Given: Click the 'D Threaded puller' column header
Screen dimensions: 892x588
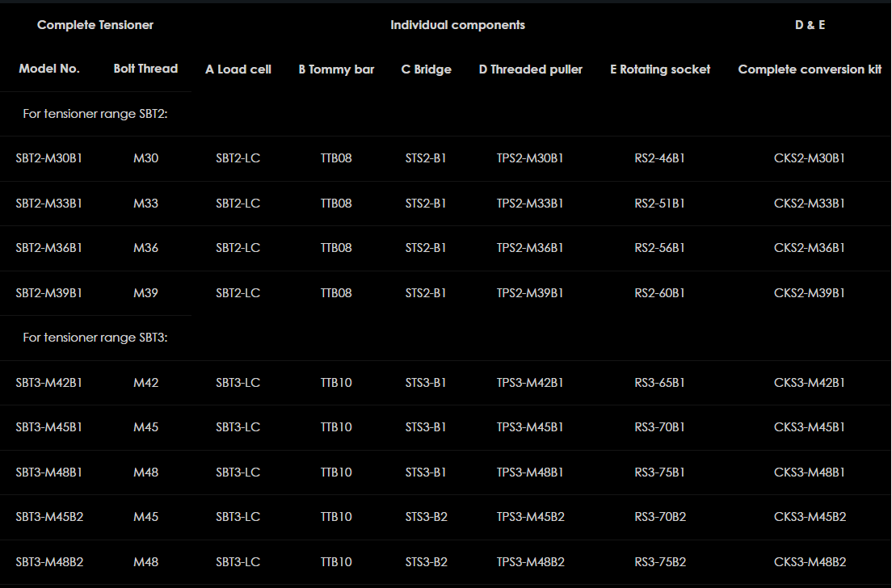Looking at the screenshot, I should [530, 69].
